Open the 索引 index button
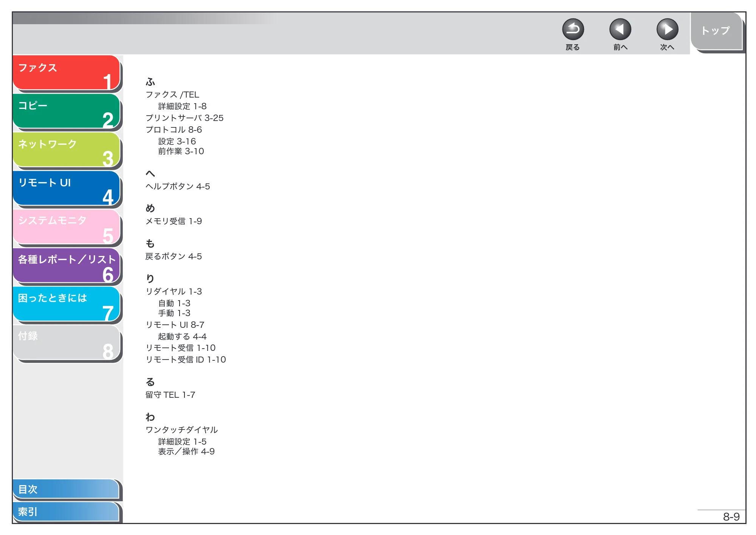 pyautogui.click(x=66, y=512)
